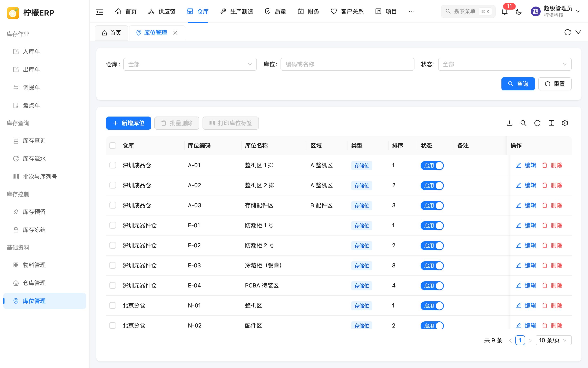588x368 pixels.
Task: Switch to the 首页 tab
Action: (111, 33)
